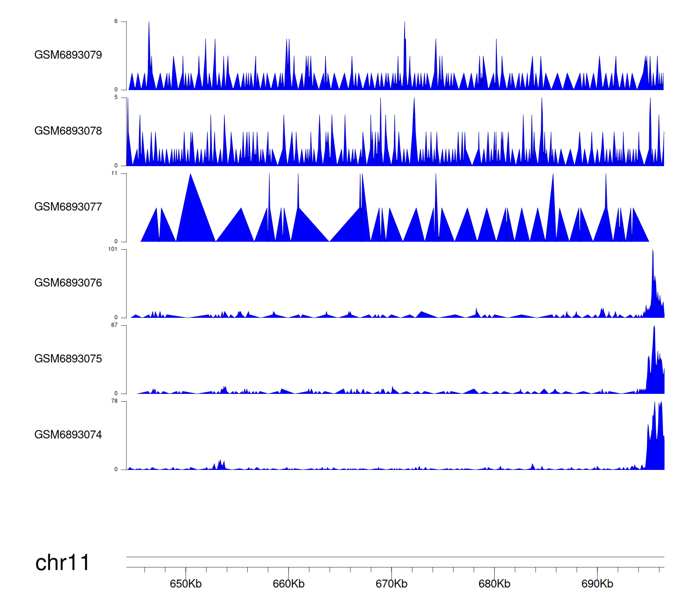Click the 670Kb genomic position label

pyautogui.click(x=392, y=584)
